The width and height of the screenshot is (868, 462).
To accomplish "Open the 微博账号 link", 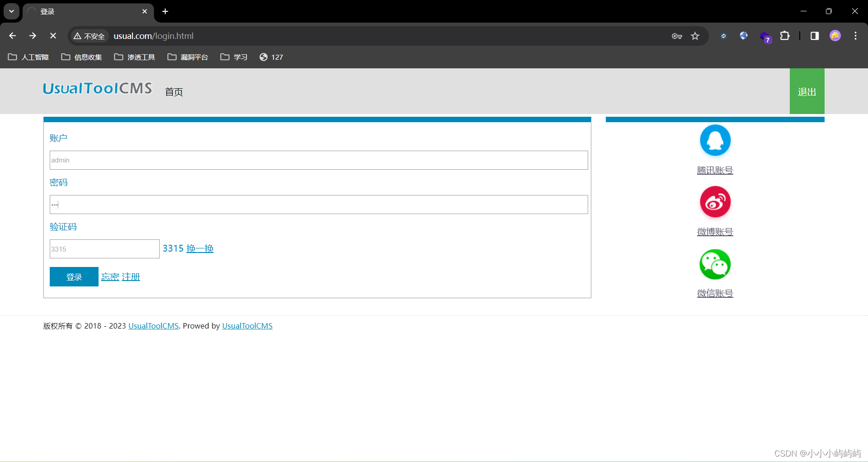I will 715,232.
